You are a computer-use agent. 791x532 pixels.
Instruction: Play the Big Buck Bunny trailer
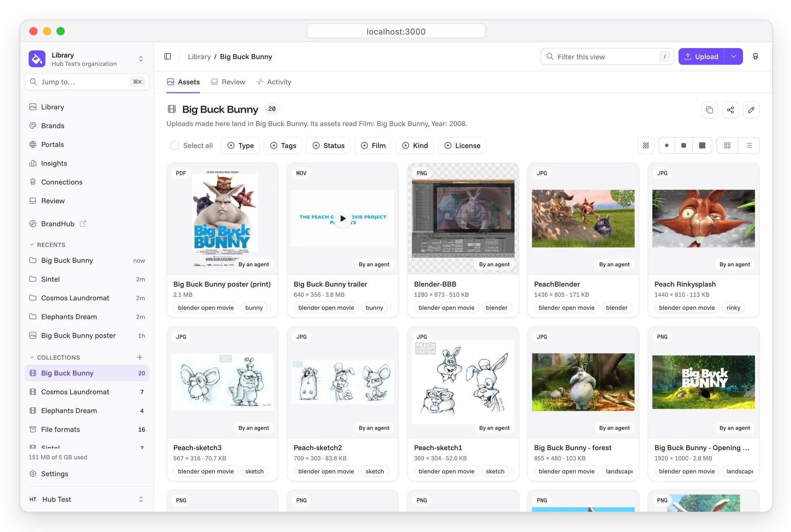point(343,218)
